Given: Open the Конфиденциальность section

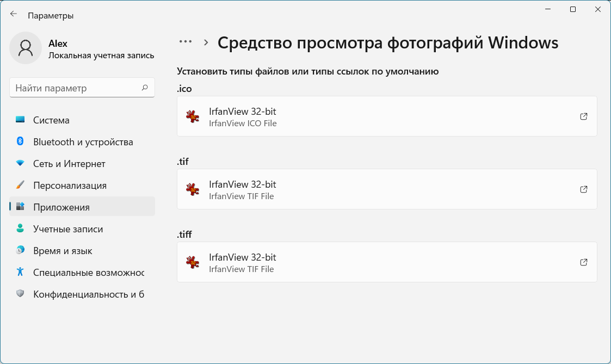Looking at the screenshot, I should (82, 294).
